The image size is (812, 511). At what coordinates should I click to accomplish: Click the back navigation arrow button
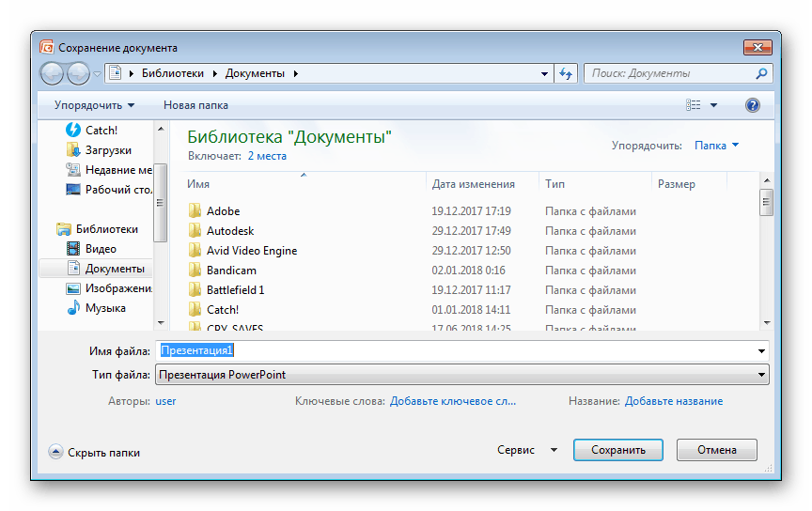point(53,73)
